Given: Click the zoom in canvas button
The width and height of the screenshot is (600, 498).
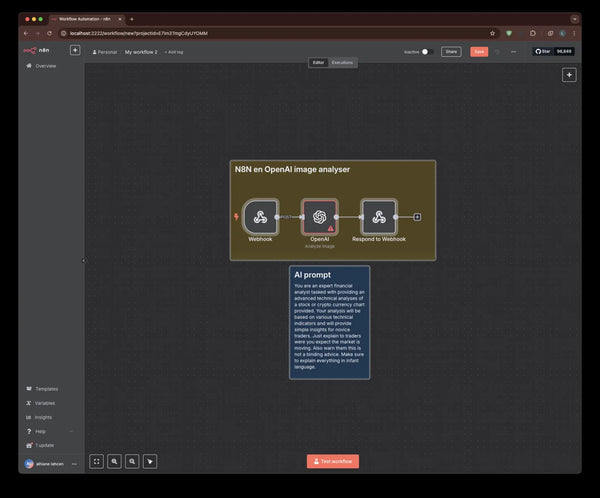Looking at the screenshot, I should point(114,461).
